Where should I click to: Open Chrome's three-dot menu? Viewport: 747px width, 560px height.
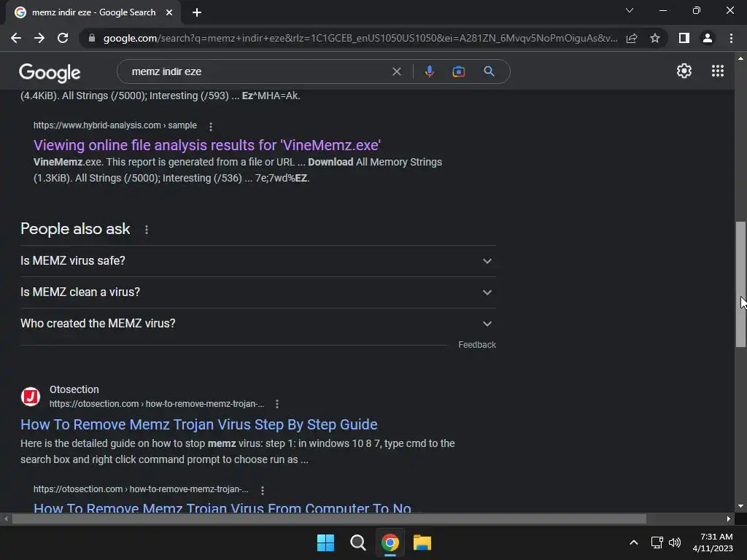coord(731,38)
